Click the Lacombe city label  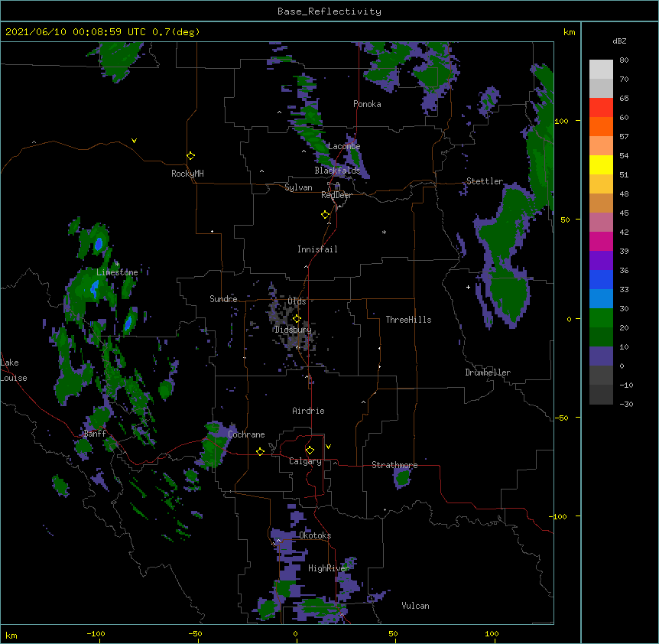pyautogui.click(x=344, y=146)
